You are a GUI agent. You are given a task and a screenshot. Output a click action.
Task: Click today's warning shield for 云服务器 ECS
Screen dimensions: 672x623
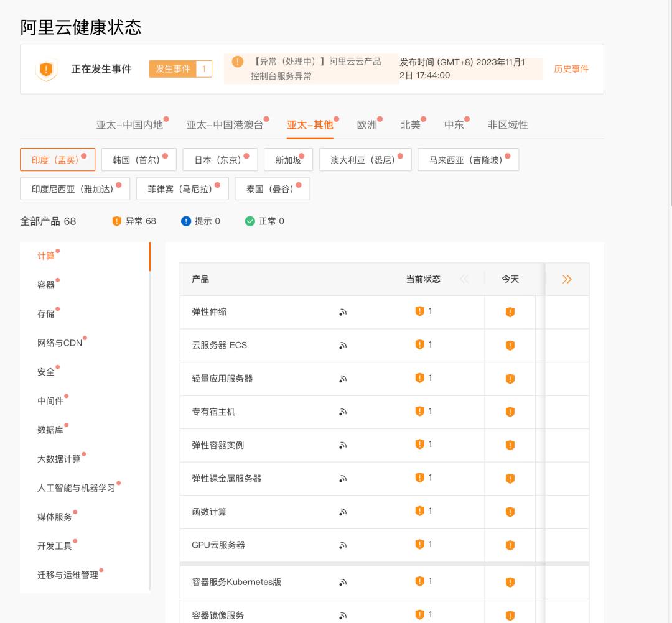[x=510, y=346]
